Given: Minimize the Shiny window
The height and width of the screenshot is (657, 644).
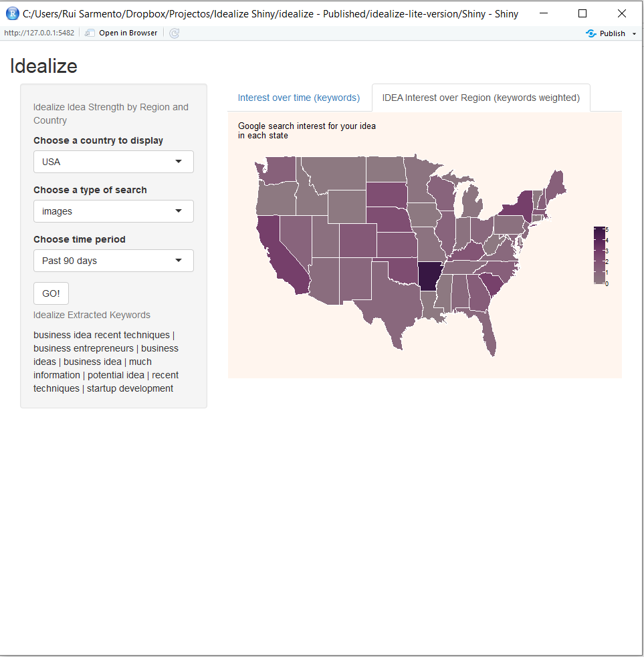Looking at the screenshot, I should pos(543,13).
